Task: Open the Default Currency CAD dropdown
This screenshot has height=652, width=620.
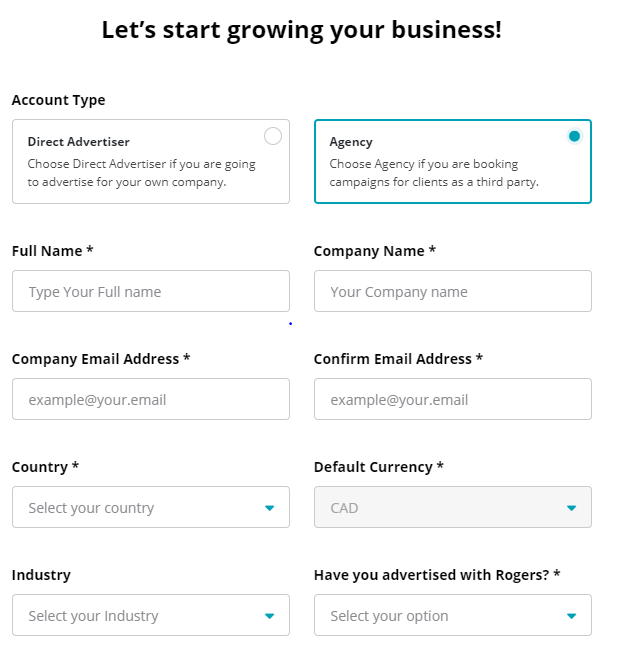Action: coord(440,507)
